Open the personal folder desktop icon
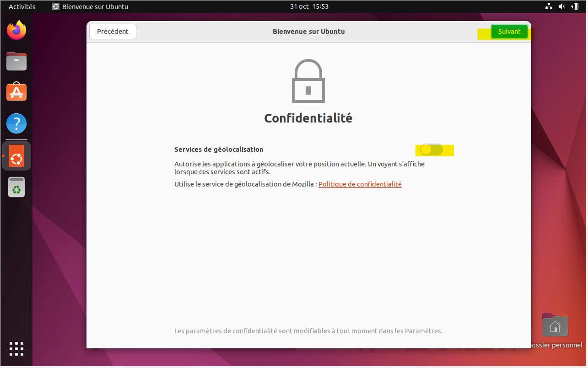Viewport: 588px width, 368px height. click(555, 325)
